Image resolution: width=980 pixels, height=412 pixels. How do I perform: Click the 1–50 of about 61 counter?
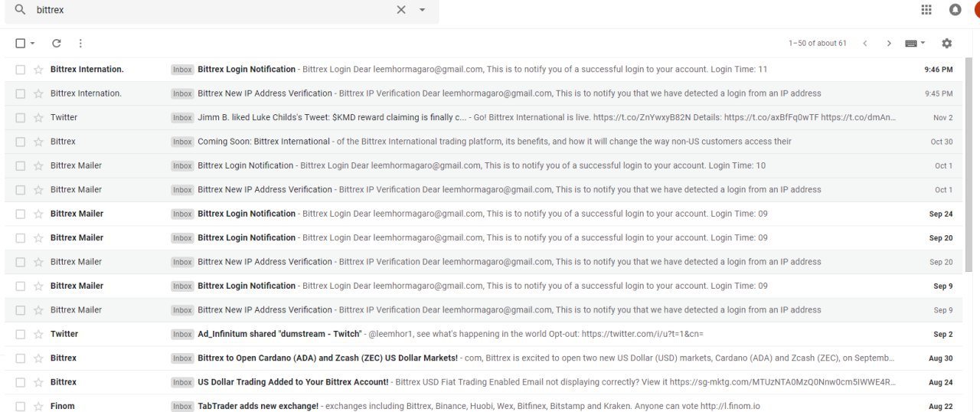817,44
